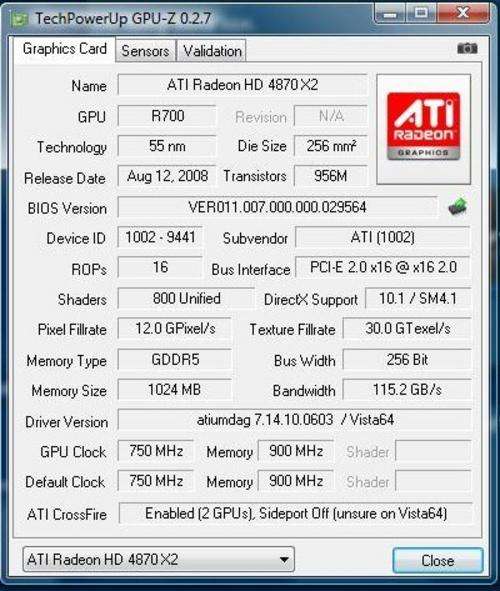Image resolution: width=500 pixels, height=591 pixels.
Task: Switch to the Sensors tab
Action: point(145,51)
